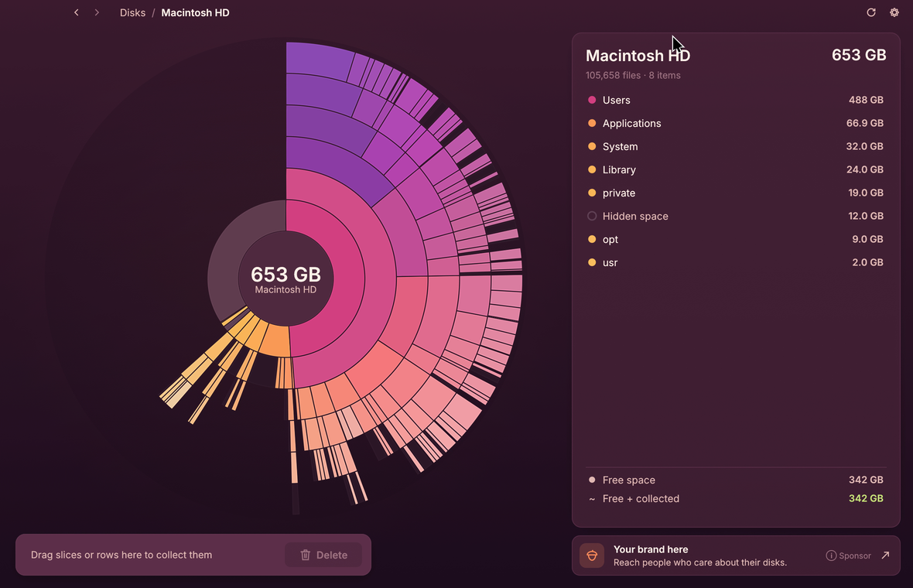The width and height of the screenshot is (913, 588).
Task: Click the Users pink color dot
Action: click(592, 100)
